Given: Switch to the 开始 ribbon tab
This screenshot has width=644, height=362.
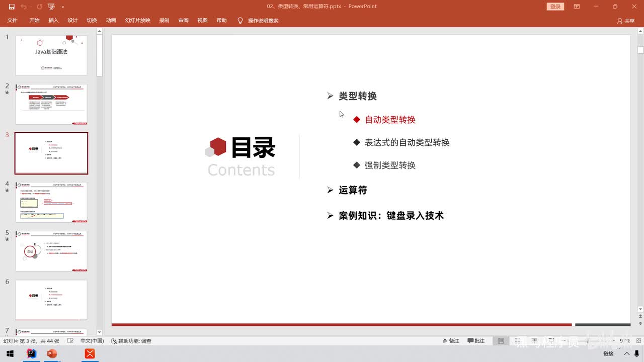Looking at the screenshot, I should coord(34,21).
